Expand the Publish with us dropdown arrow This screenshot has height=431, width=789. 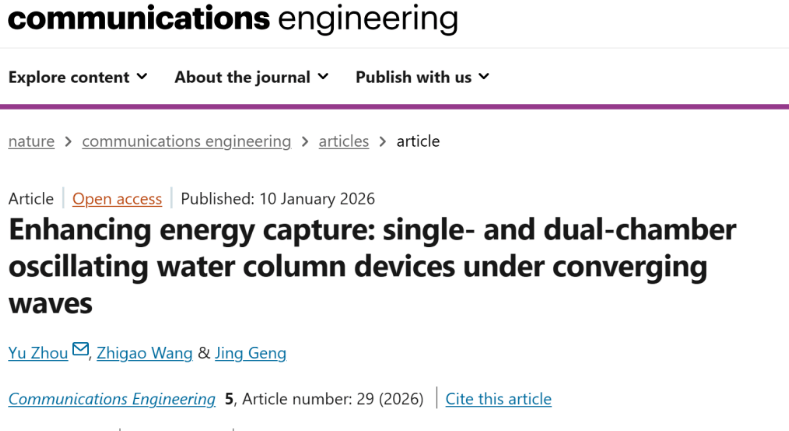pos(484,77)
